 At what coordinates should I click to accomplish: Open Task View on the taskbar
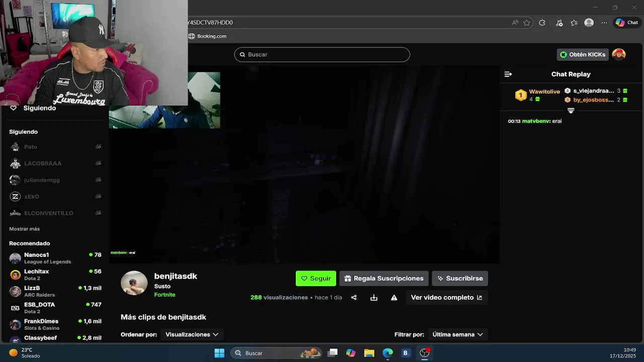333,353
